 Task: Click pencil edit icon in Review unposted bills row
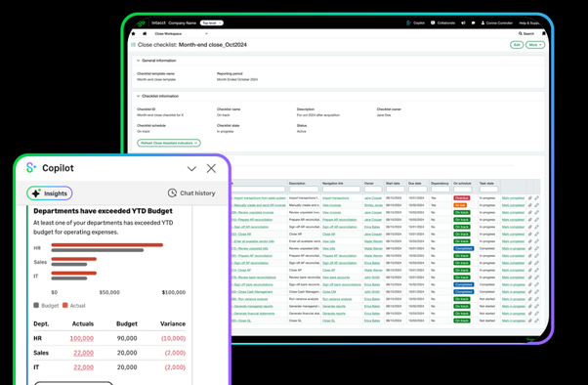click(x=536, y=248)
